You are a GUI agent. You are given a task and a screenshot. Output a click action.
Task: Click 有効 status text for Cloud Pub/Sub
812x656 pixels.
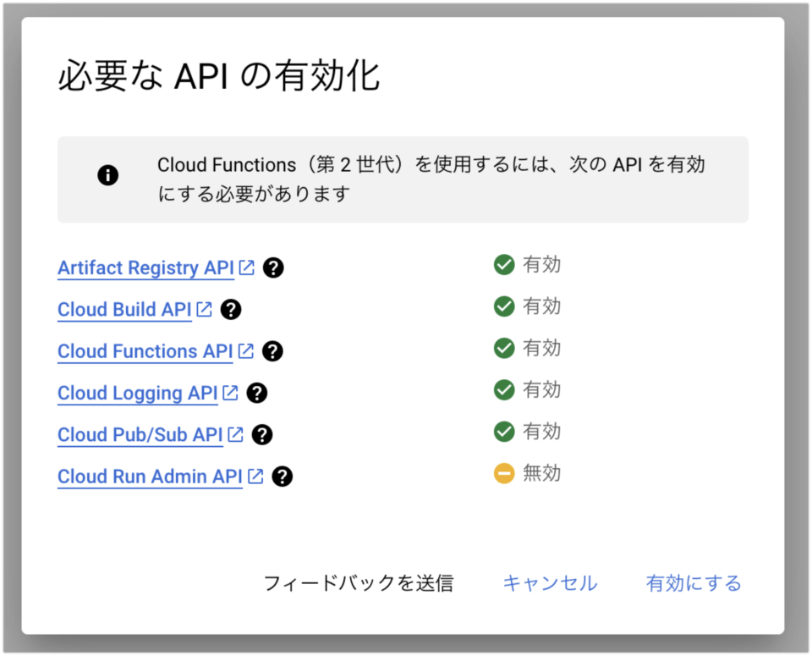pyautogui.click(x=541, y=432)
